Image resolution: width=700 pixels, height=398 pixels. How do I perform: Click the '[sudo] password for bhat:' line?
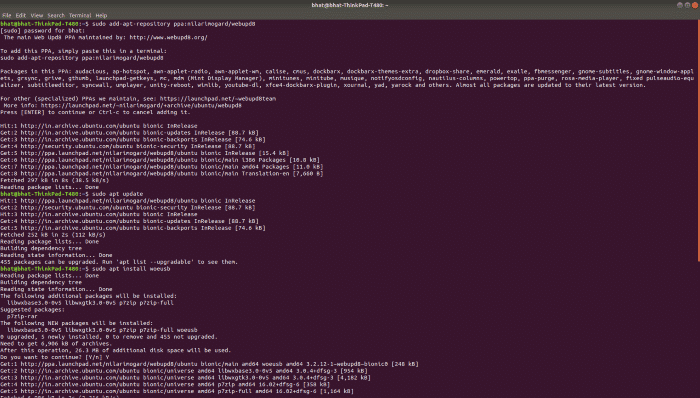[42, 31]
